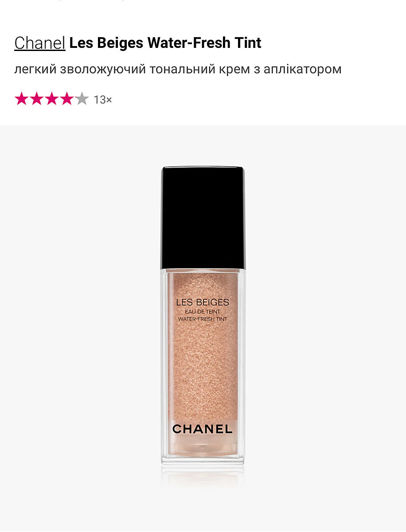
Task: Click the LES BEIGES label on the bottle
Action: (203, 303)
